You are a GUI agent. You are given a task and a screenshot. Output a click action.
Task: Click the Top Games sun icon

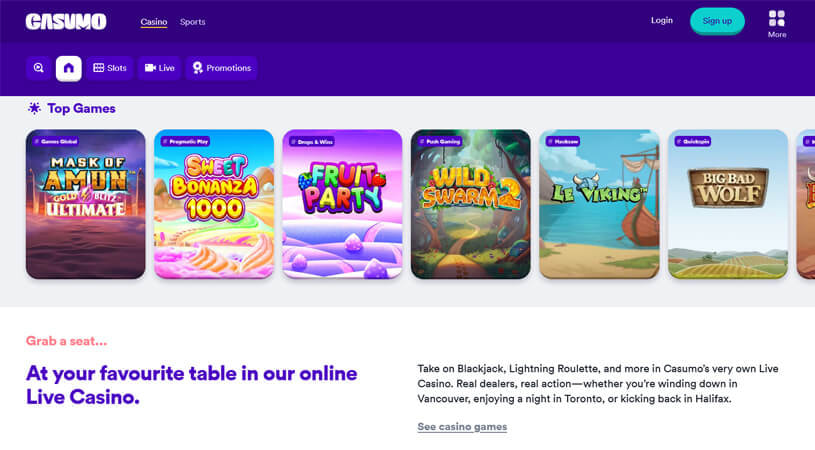point(34,108)
